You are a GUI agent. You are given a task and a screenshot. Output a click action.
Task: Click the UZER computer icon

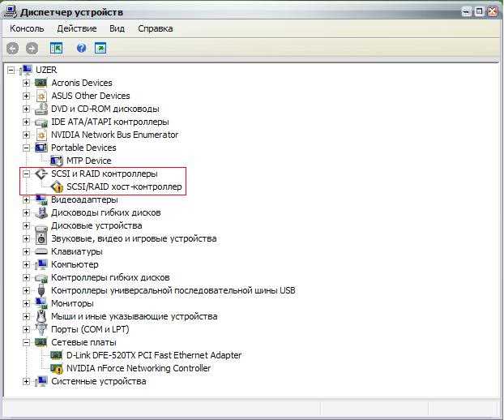[27, 70]
